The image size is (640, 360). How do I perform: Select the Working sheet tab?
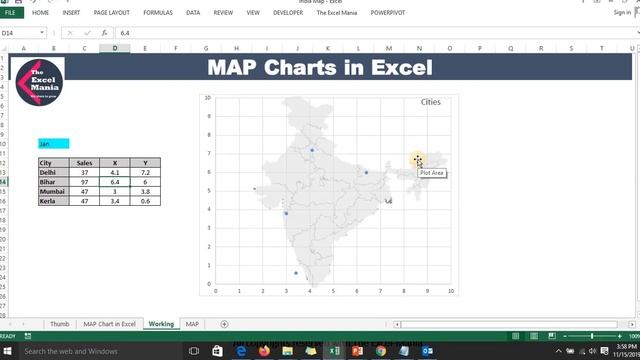pyautogui.click(x=161, y=324)
